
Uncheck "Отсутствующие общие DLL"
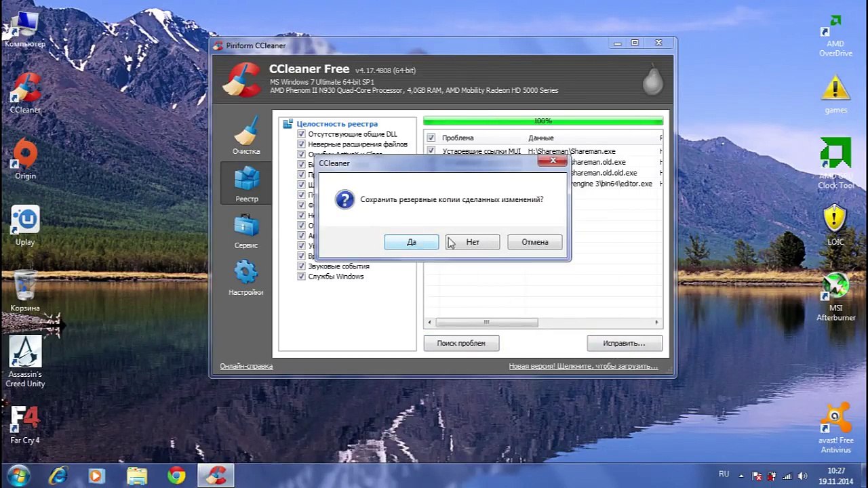coord(302,134)
